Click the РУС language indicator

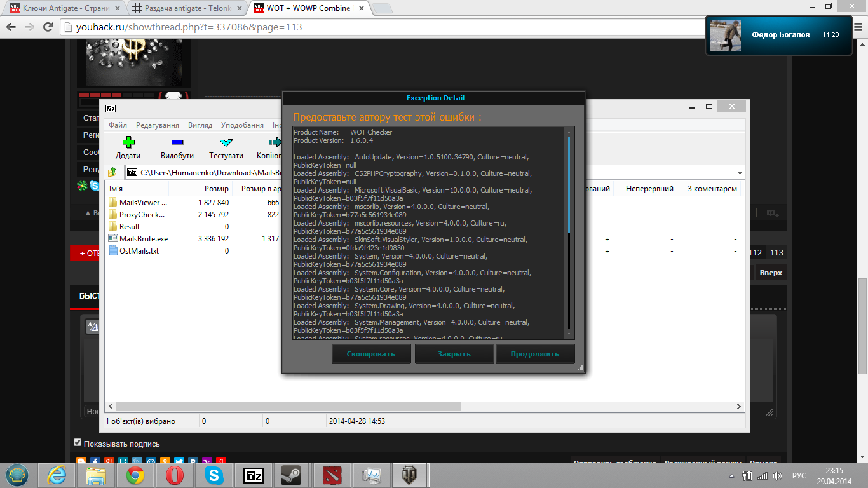tap(799, 476)
